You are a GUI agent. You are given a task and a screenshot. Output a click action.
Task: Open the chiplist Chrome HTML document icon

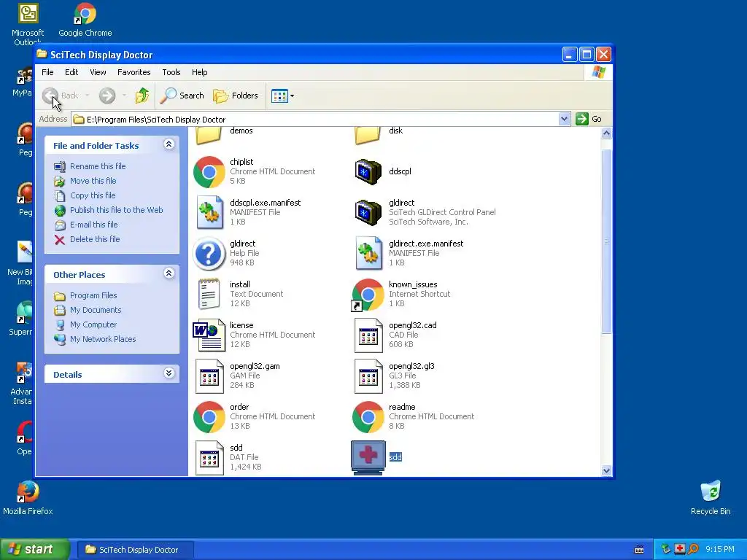pos(209,172)
